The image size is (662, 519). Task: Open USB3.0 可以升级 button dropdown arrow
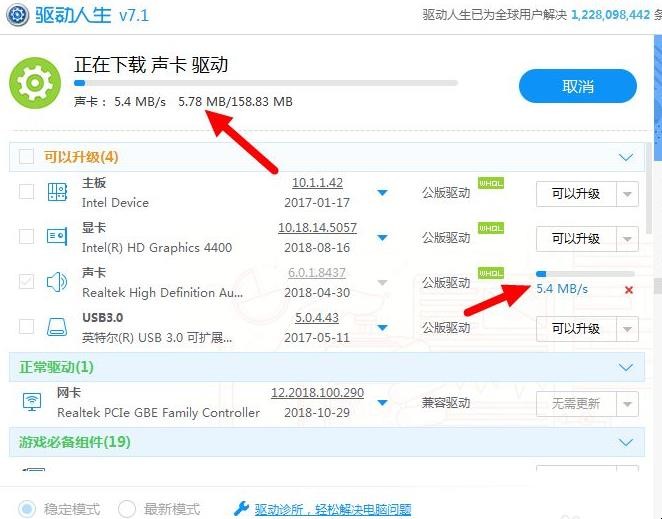point(627,329)
